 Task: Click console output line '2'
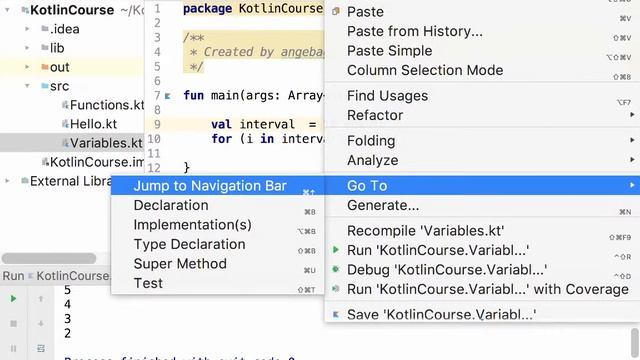tap(67, 333)
